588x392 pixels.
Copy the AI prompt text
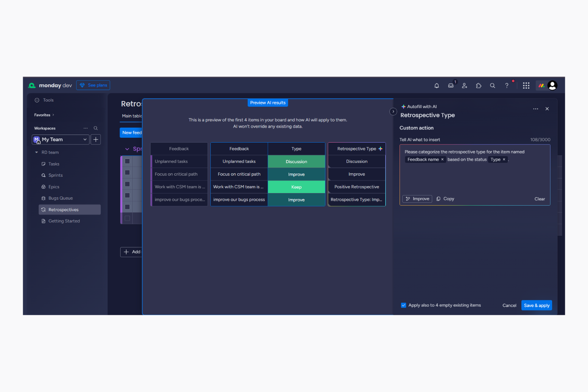coord(445,199)
